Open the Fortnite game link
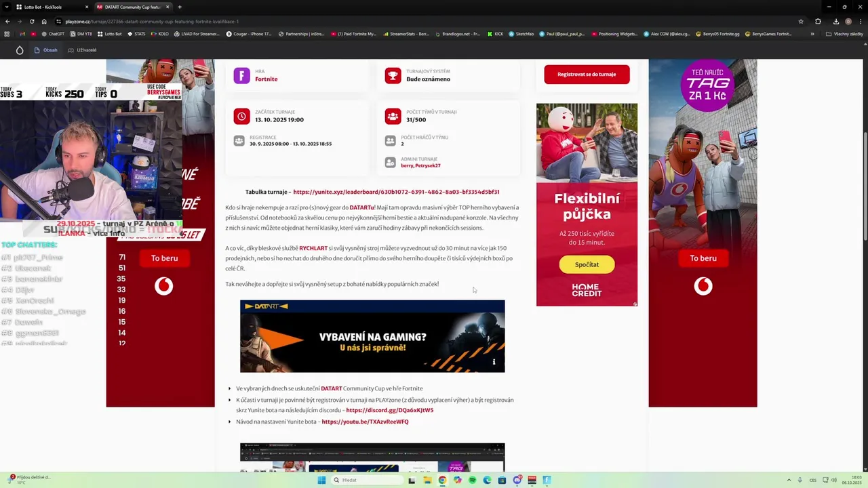The height and width of the screenshot is (488, 868). pos(266,79)
